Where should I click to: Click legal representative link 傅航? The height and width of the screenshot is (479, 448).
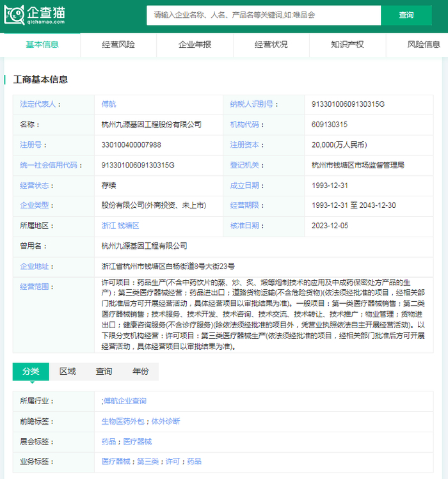point(109,104)
